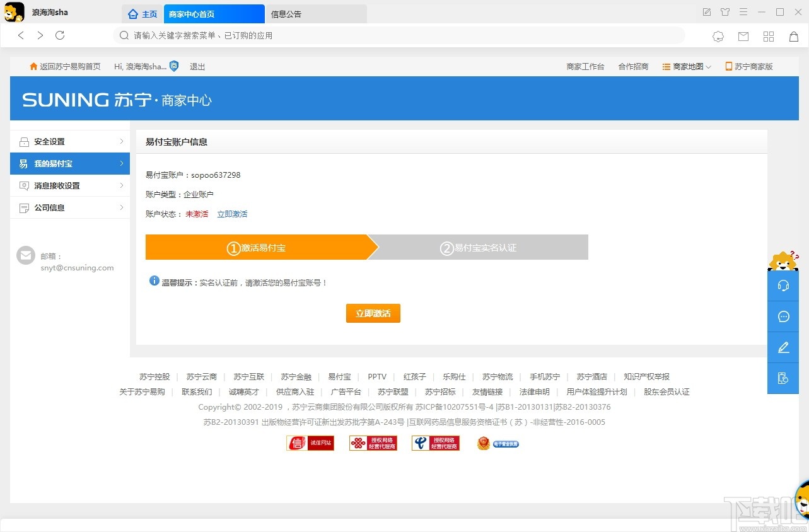
Task: Expand the 公司信息 sidebar section
Action: click(69, 207)
